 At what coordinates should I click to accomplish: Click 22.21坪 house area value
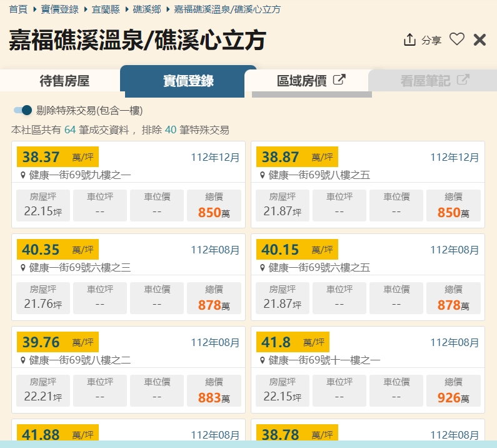pos(43,397)
